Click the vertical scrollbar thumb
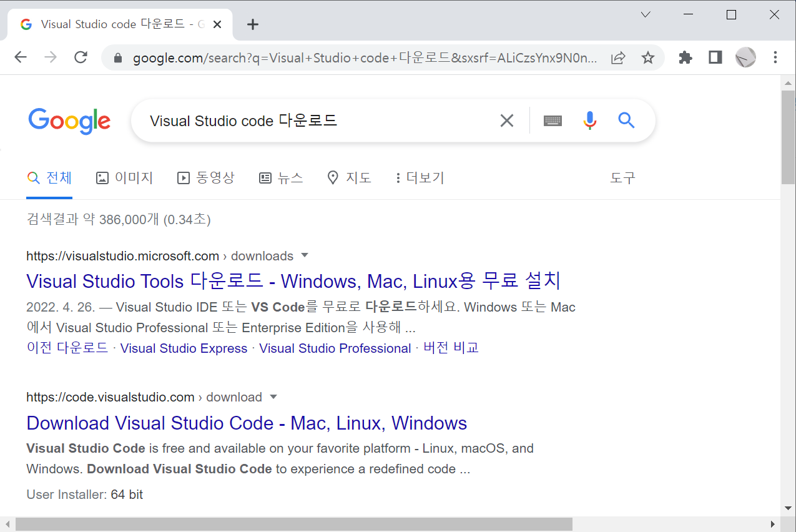The height and width of the screenshot is (532, 796). 788,137
